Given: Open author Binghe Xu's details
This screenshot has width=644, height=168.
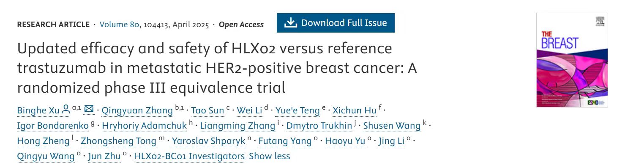Looking at the screenshot, I should pyautogui.click(x=38, y=110).
